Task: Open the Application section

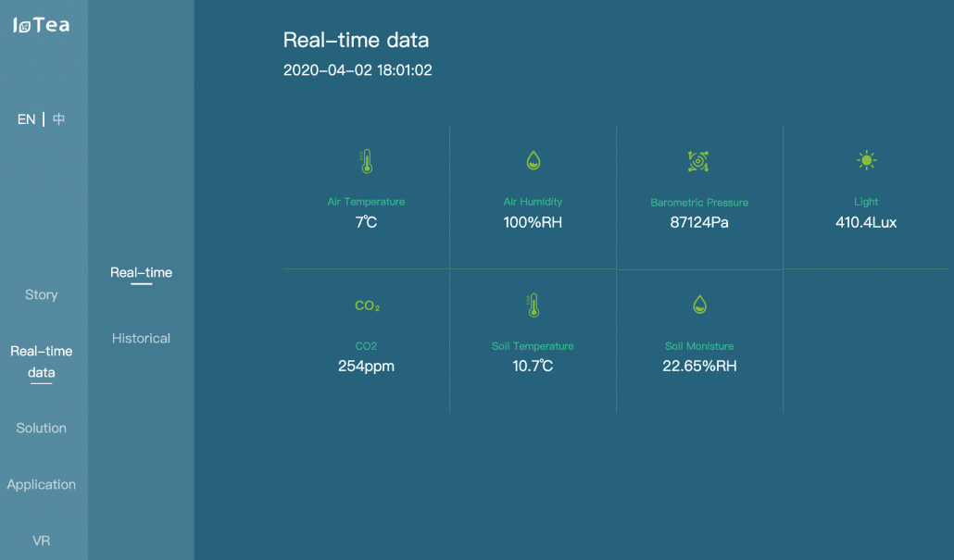Action: (42, 484)
